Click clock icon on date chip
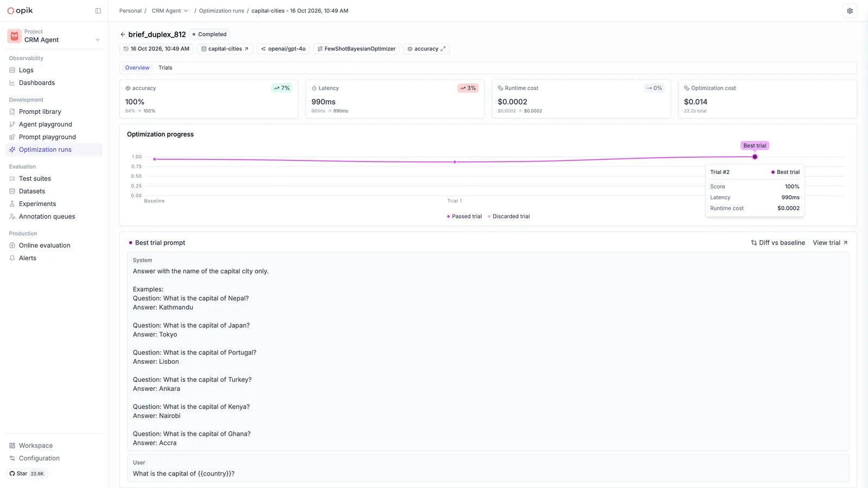This screenshot has height=488, width=868. (126, 49)
